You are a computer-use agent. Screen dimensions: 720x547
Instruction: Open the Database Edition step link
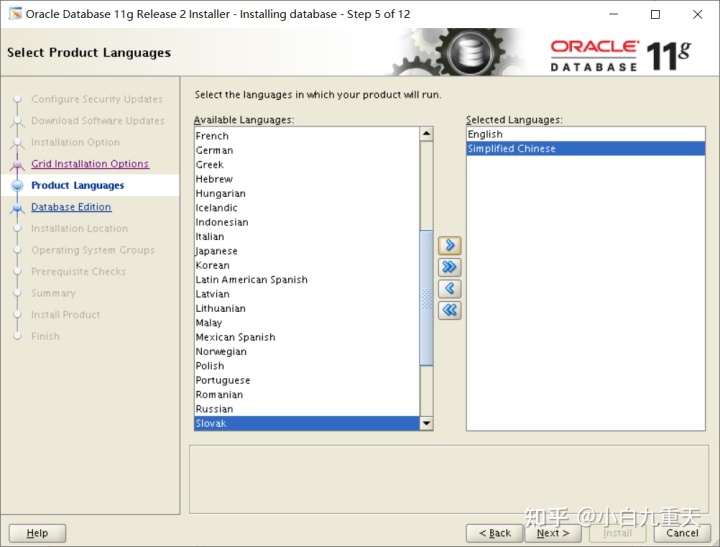tap(71, 207)
